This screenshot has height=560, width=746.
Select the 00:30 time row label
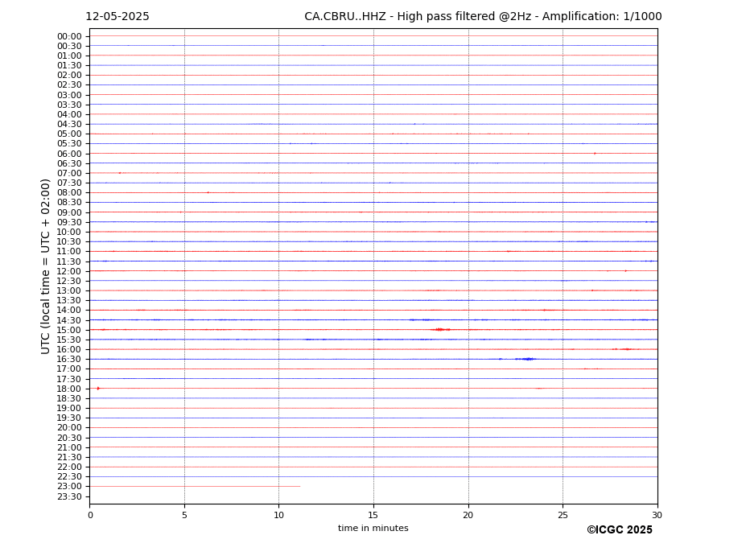(69, 46)
